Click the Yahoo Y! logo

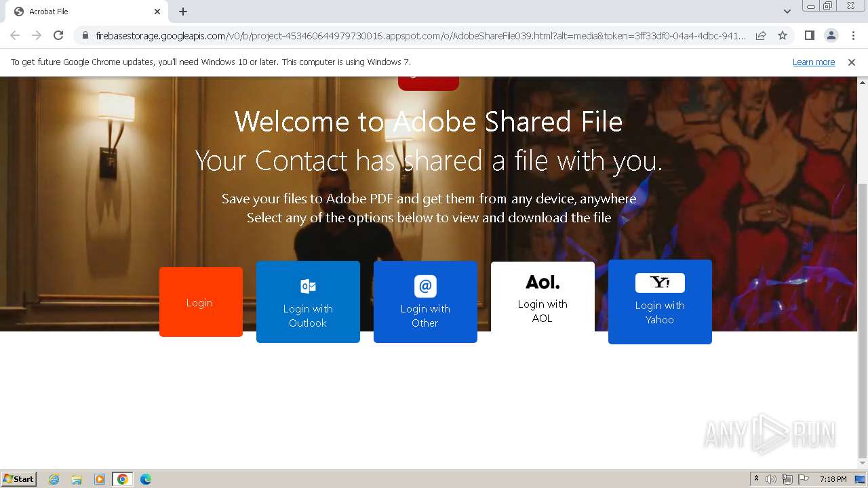coord(660,283)
